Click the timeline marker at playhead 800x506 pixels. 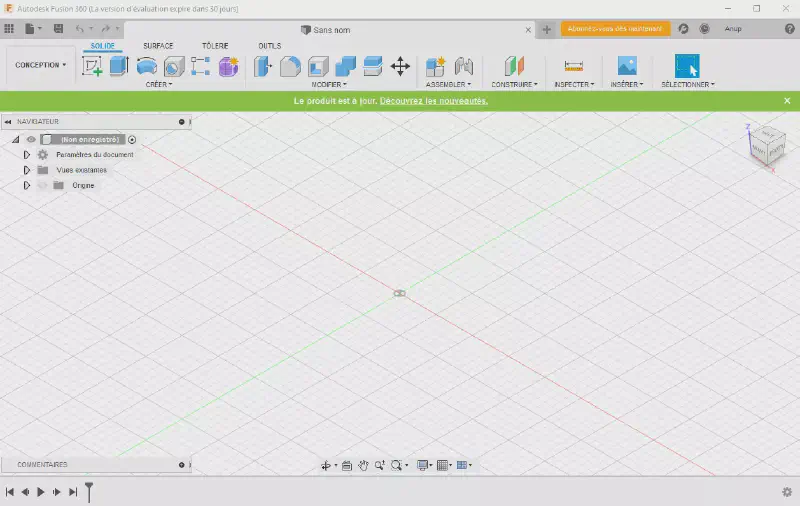click(x=89, y=491)
